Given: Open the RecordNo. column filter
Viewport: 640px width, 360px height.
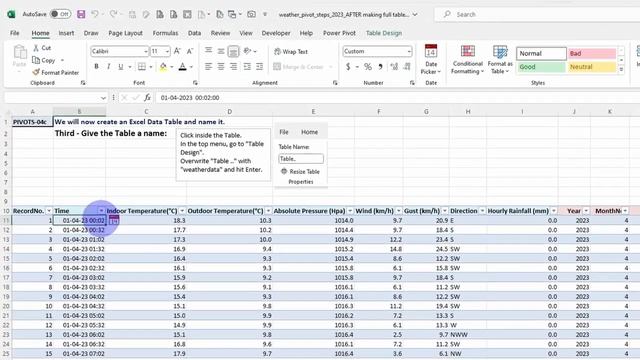Looking at the screenshot, I should (49, 211).
